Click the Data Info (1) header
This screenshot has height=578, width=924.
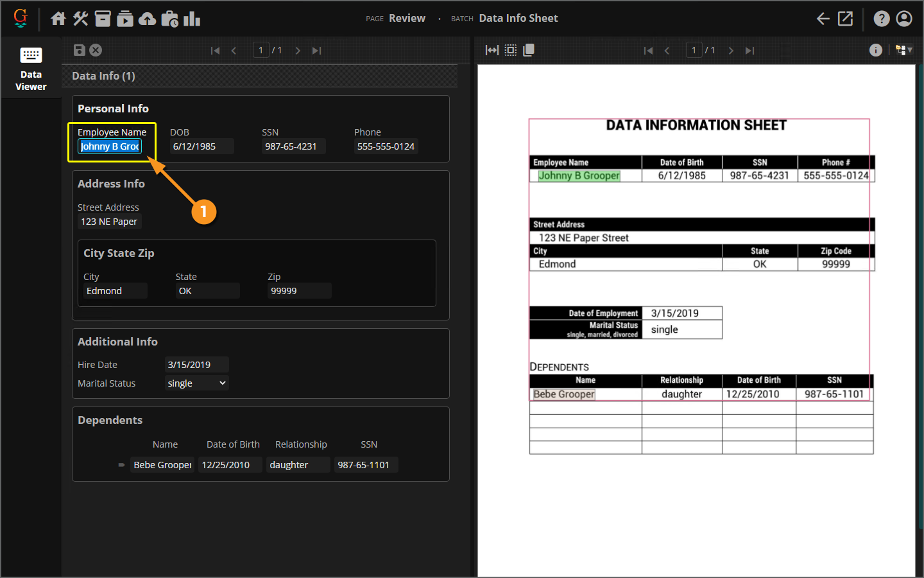103,76
